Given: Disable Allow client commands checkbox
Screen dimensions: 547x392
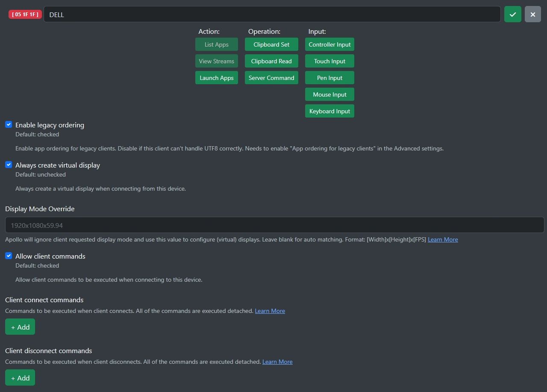Looking at the screenshot, I should tap(9, 256).
